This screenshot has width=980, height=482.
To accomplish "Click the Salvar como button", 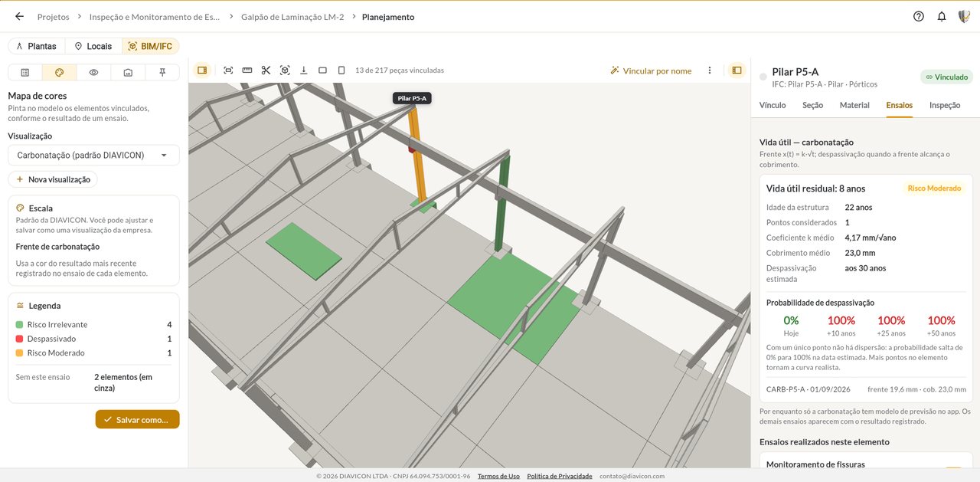I will tap(138, 420).
